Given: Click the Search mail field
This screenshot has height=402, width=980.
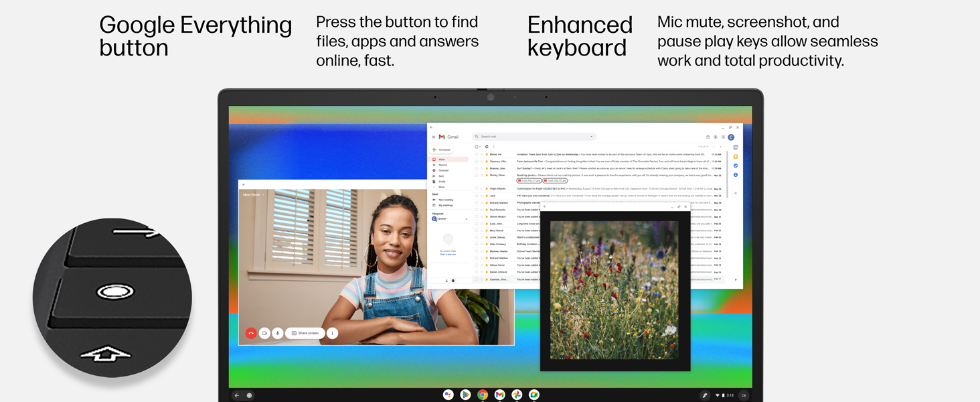Looking at the screenshot, I should point(534,137).
